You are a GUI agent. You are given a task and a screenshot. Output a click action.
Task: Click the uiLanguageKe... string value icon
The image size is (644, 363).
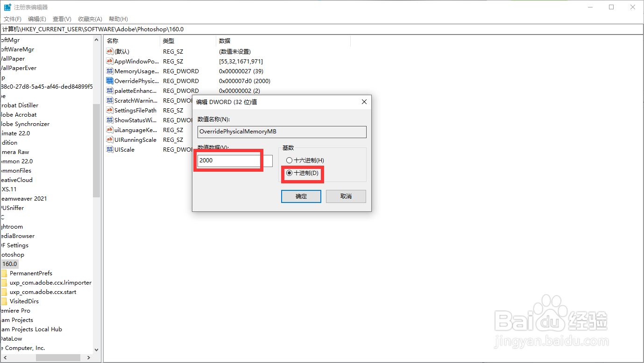coord(110,130)
